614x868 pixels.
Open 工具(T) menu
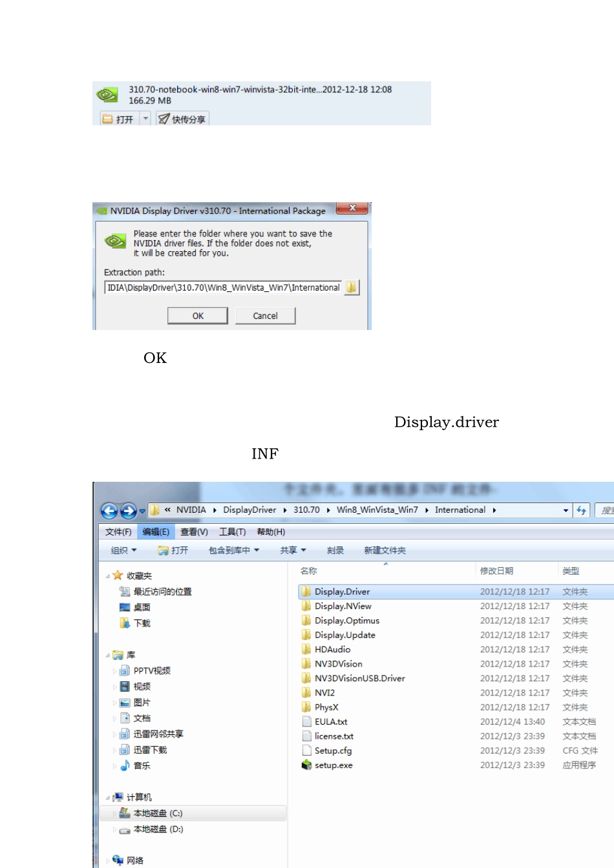tap(232, 532)
